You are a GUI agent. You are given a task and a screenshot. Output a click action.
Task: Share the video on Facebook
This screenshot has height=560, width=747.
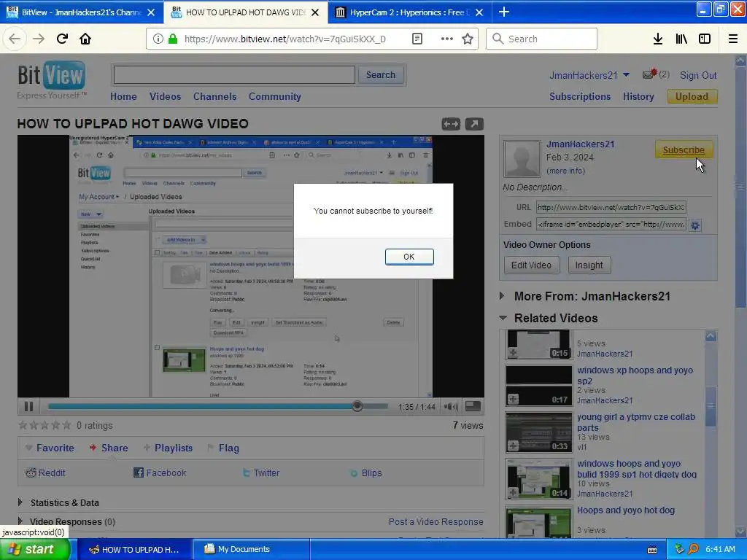pyautogui.click(x=160, y=472)
